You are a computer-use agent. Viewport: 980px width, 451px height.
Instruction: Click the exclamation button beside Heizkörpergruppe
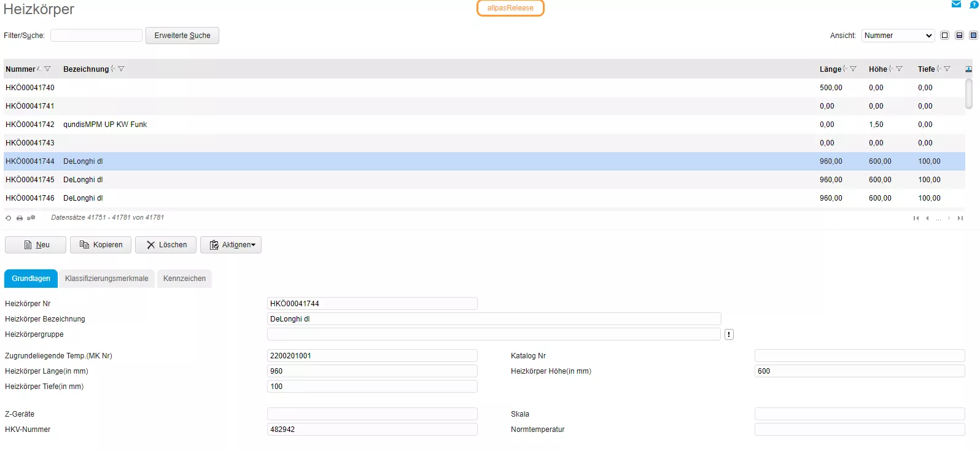[729, 334]
